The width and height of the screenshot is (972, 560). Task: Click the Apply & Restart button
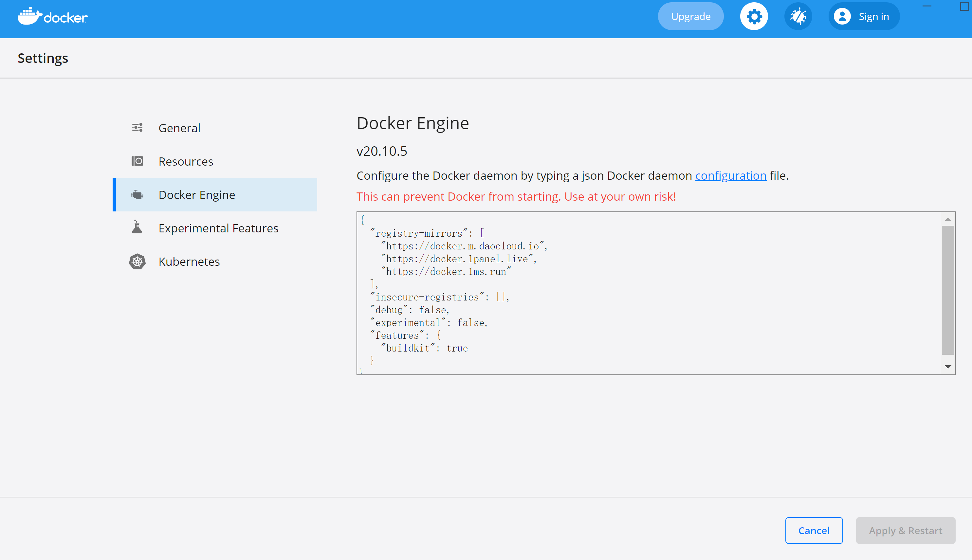click(x=906, y=531)
